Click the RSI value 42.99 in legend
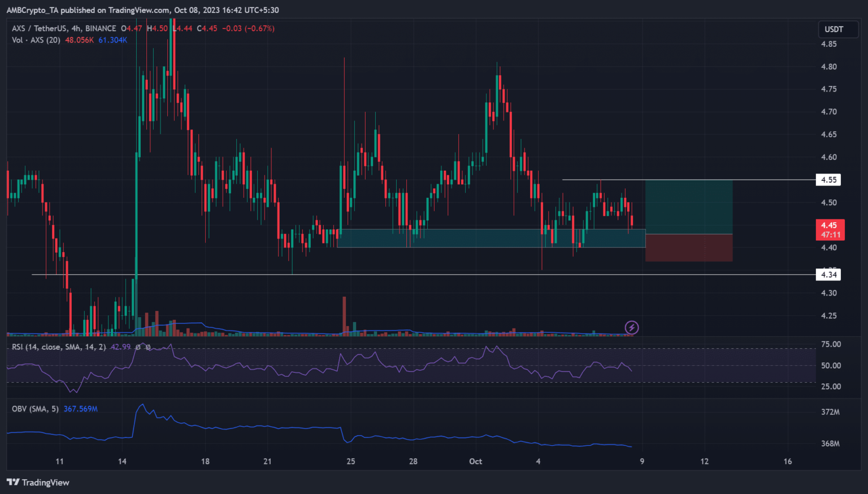This screenshot has width=868, height=494. pyautogui.click(x=120, y=346)
